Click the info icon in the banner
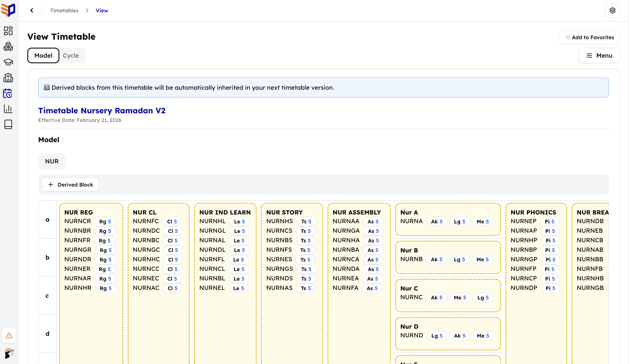This screenshot has width=629, height=364. (47, 87)
